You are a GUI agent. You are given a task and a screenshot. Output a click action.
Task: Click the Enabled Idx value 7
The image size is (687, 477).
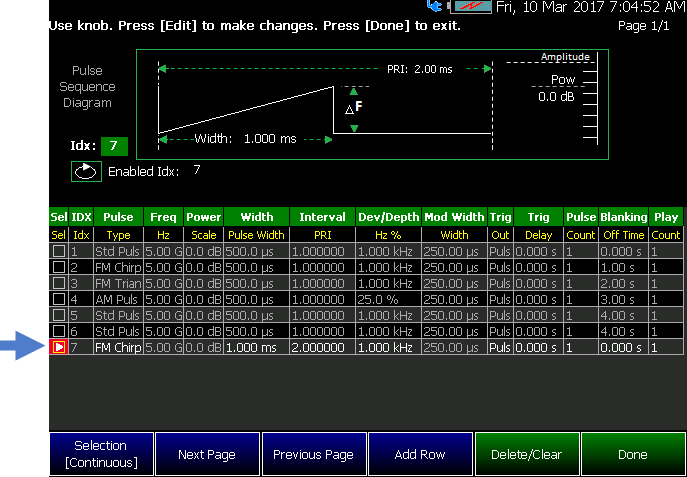197,170
